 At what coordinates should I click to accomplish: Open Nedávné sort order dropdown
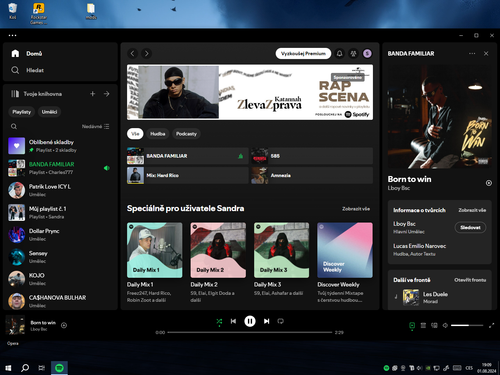click(x=96, y=127)
